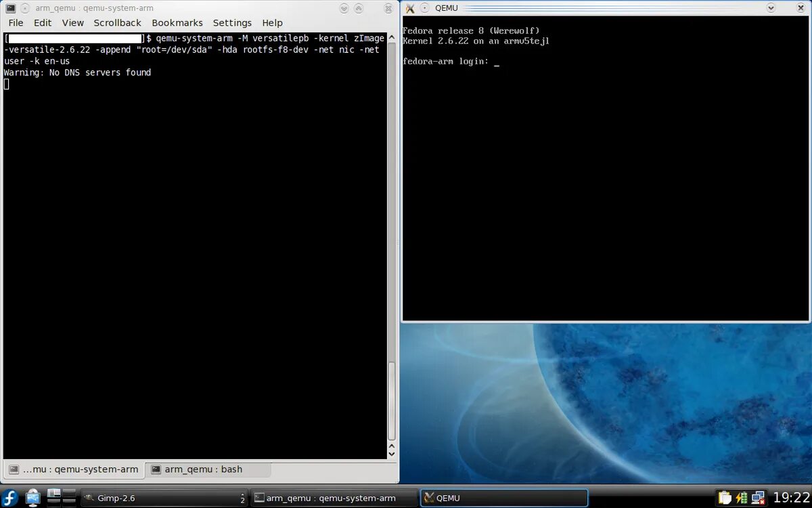Switch to the first desktop in the pager
This screenshot has width=812, height=508.
click(x=53, y=494)
